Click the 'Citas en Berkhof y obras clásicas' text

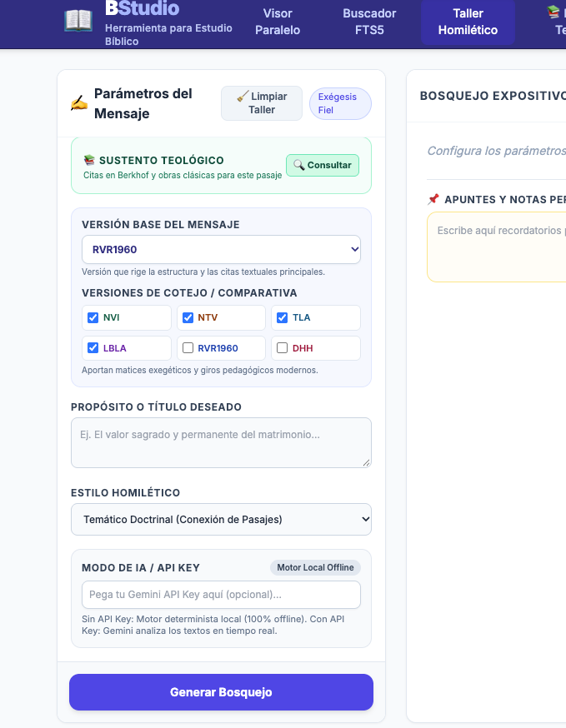(x=183, y=176)
